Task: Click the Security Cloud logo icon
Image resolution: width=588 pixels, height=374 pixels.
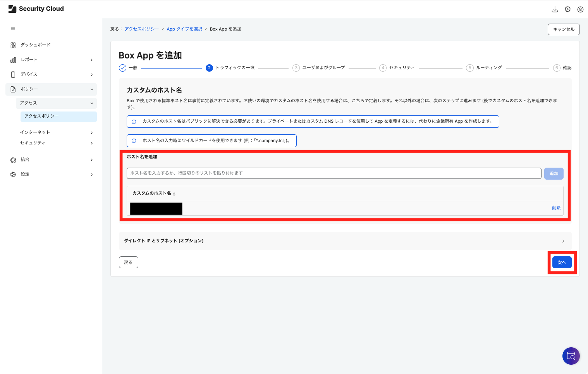Action: [x=12, y=9]
